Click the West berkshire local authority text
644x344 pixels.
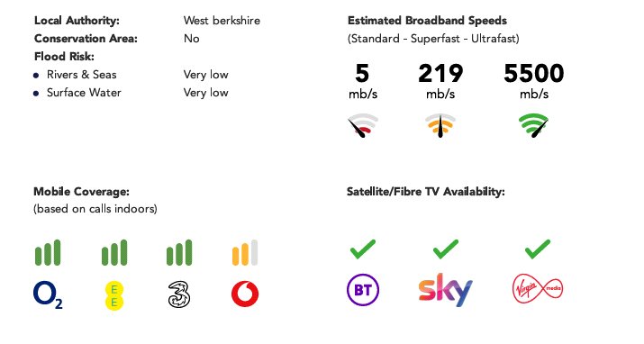pyautogui.click(x=222, y=21)
